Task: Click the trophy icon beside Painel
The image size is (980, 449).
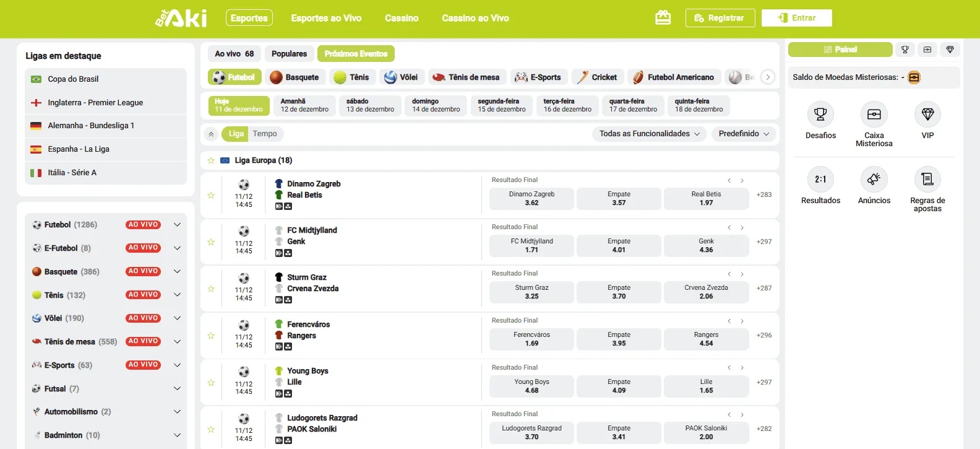Action: point(905,50)
